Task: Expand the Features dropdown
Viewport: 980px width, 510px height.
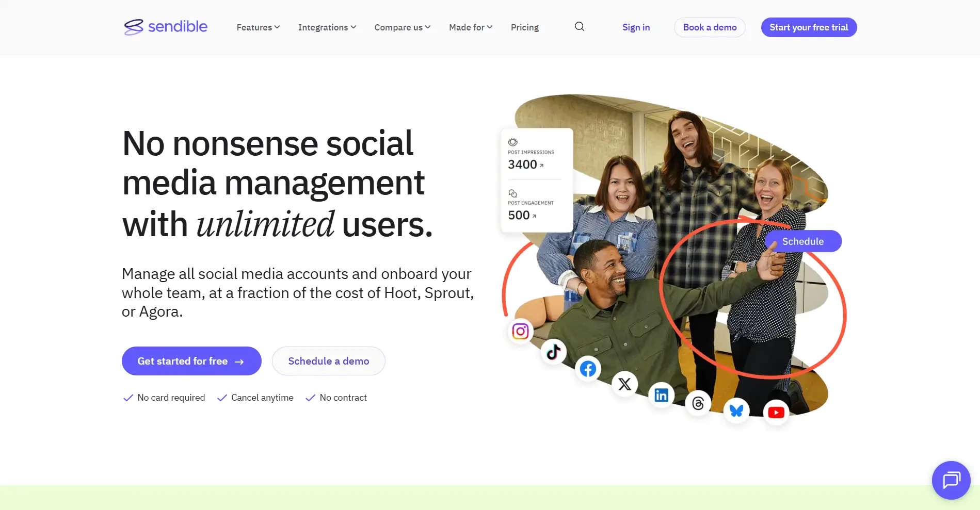Action: (x=258, y=27)
